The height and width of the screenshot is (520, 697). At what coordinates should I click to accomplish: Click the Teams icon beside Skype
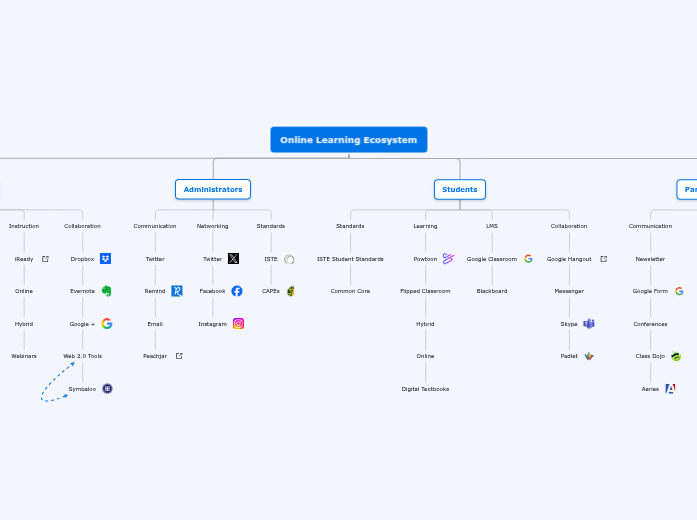[589, 324]
